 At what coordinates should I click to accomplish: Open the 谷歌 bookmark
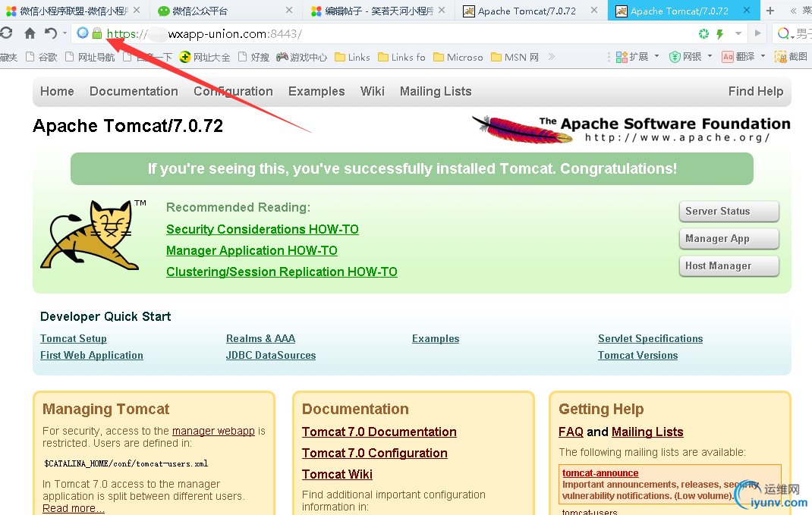click(42, 57)
